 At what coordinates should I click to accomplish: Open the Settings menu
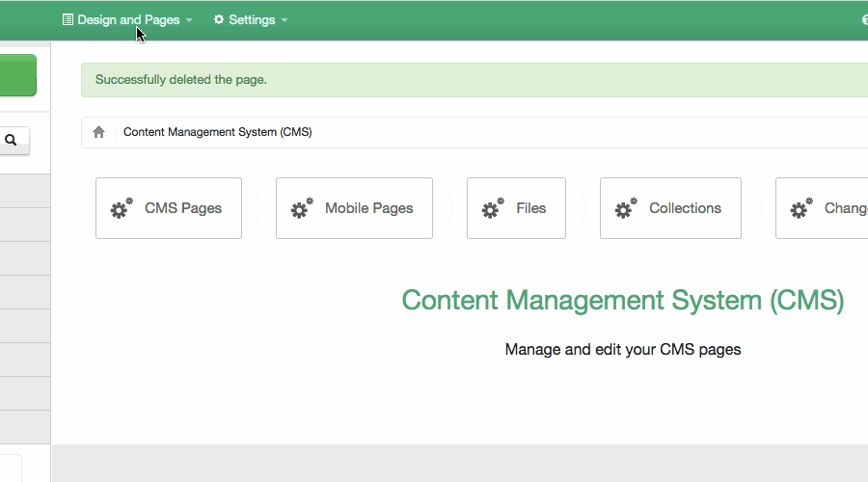click(251, 20)
